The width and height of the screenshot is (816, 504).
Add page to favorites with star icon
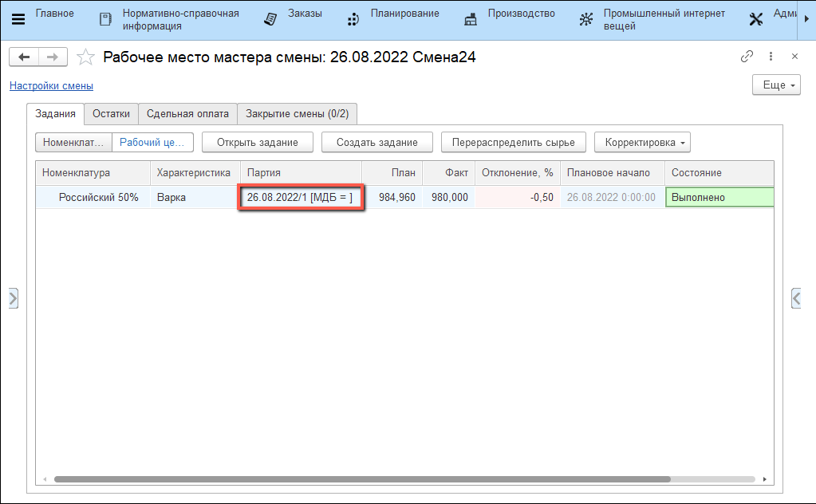click(85, 57)
